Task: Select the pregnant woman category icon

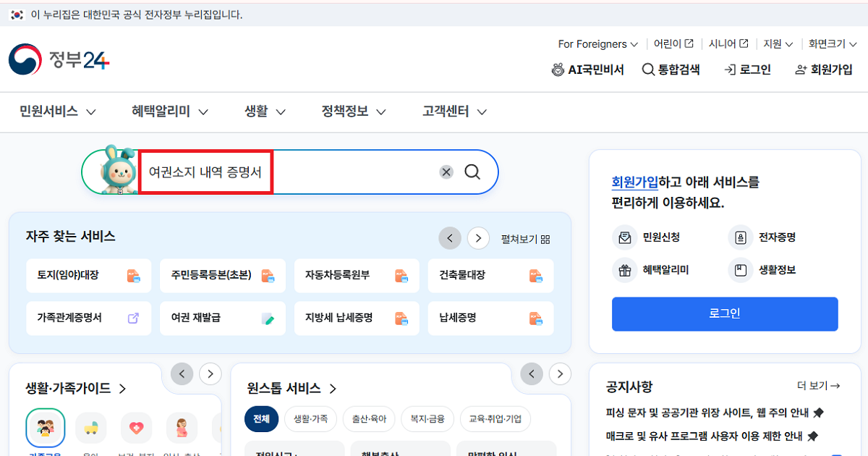Action: click(182, 428)
